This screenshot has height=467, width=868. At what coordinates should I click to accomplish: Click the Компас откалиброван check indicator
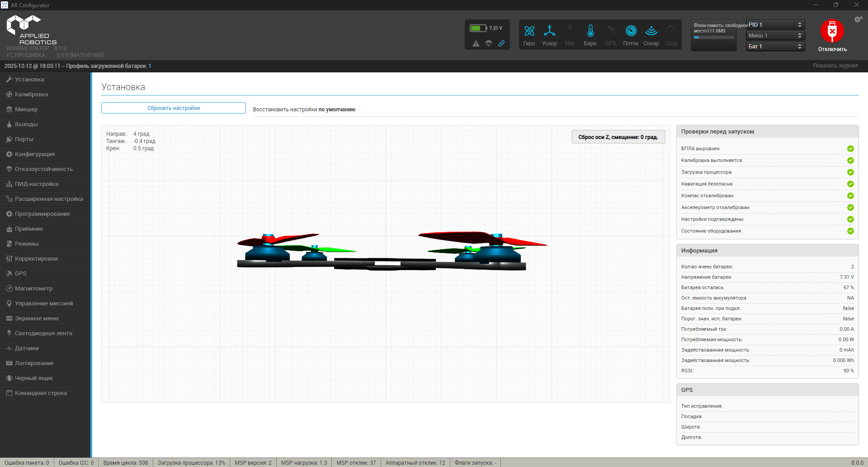pyautogui.click(x=850, y=196)
